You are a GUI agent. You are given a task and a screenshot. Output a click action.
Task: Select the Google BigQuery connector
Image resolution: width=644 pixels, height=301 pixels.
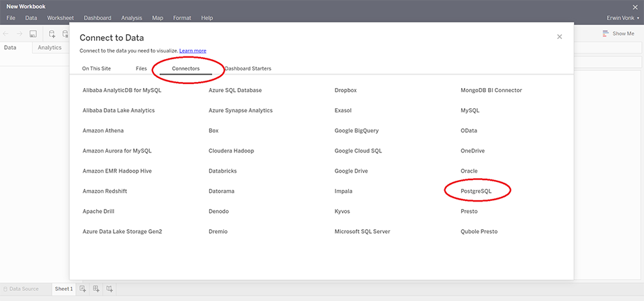(x=357, y=131)
